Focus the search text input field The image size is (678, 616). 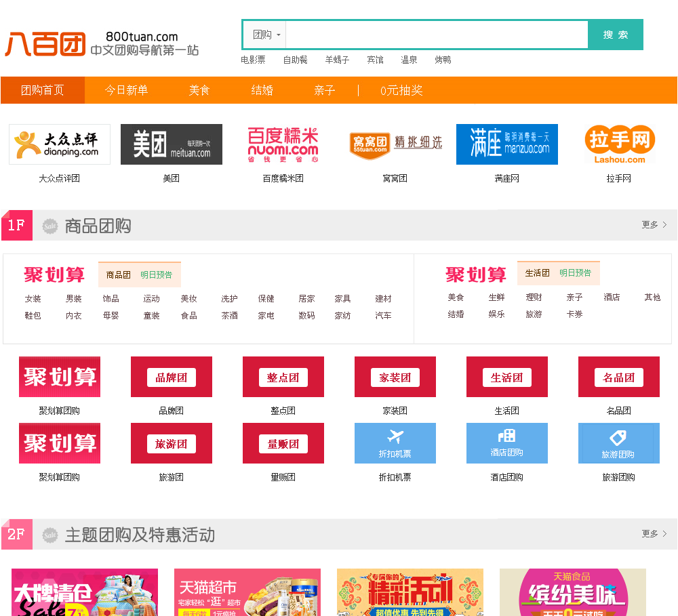(x=437, y=35)
